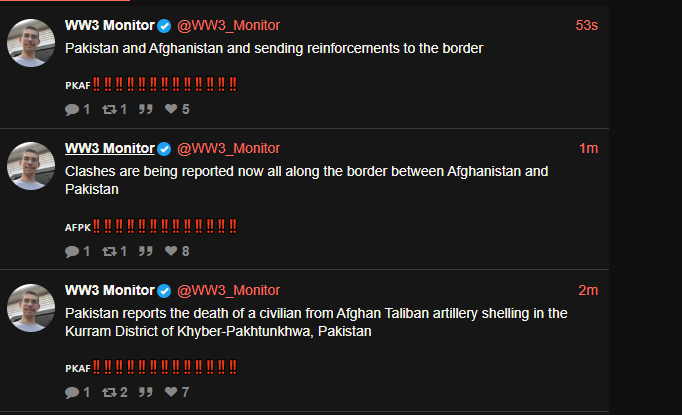Image resolution: width=682 pixels, height=415 pixels.
Task: Like the tweet about reinforcements to the border
Action: pos(171,109)
